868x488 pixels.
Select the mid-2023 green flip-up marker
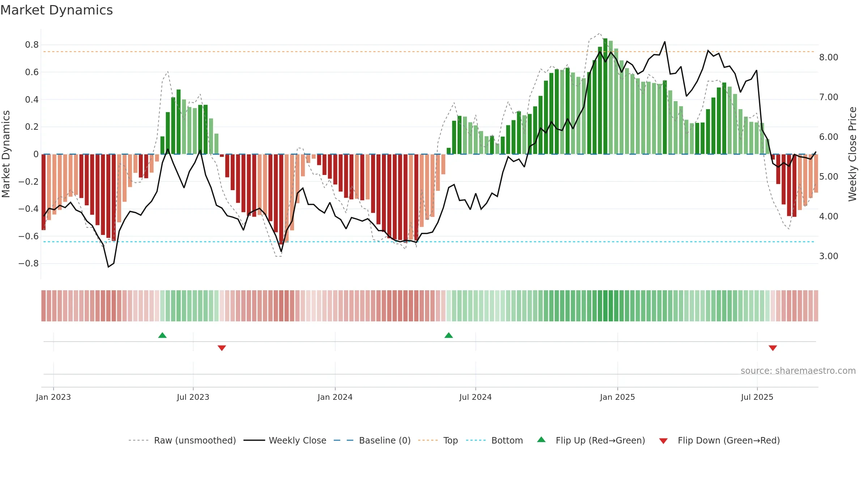162,335
